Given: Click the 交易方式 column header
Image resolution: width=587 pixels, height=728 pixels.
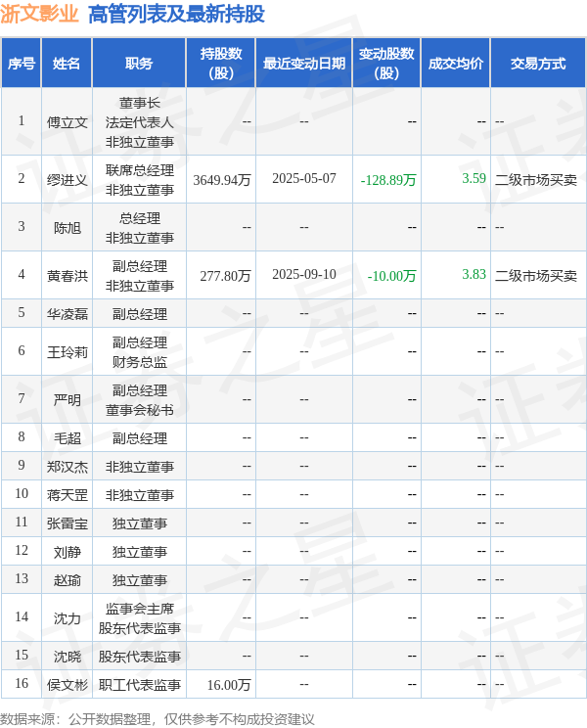Looking at the screenshot, I should tap(538, 64).
